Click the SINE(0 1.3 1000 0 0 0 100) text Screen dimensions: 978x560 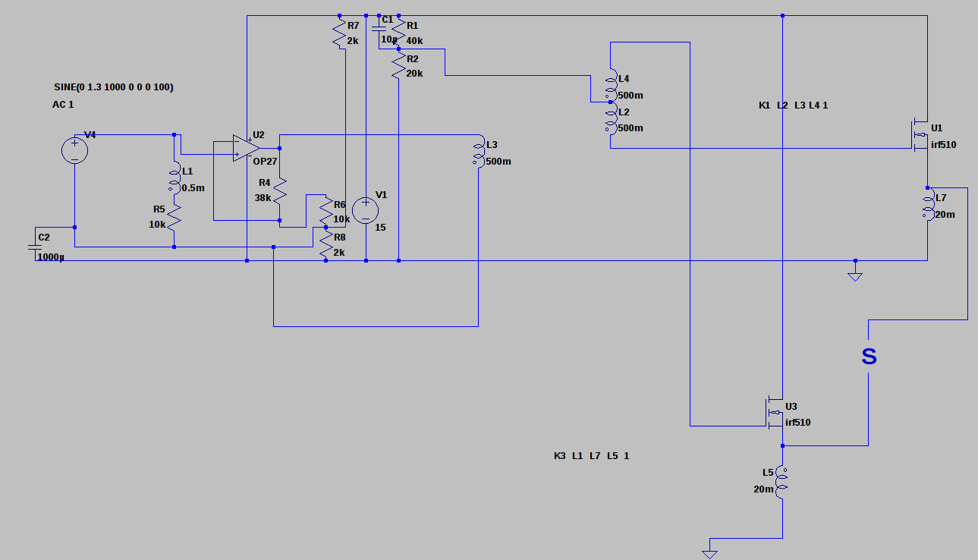click(x=114, y=87)
